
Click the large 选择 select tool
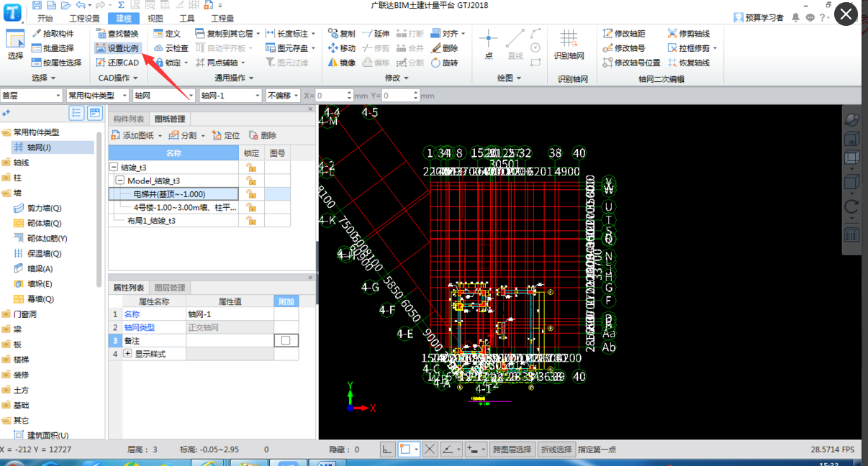click(x=15, y=46)
